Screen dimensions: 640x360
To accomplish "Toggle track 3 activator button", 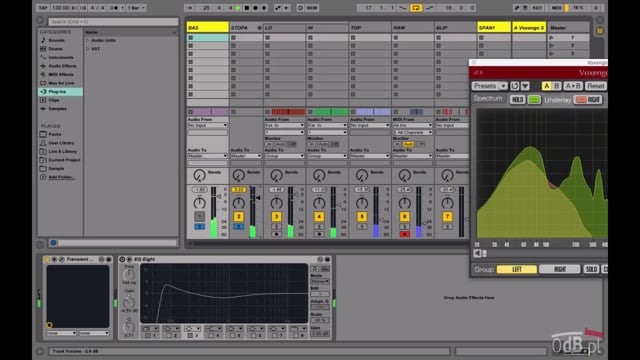I will [x=276, y=217].
